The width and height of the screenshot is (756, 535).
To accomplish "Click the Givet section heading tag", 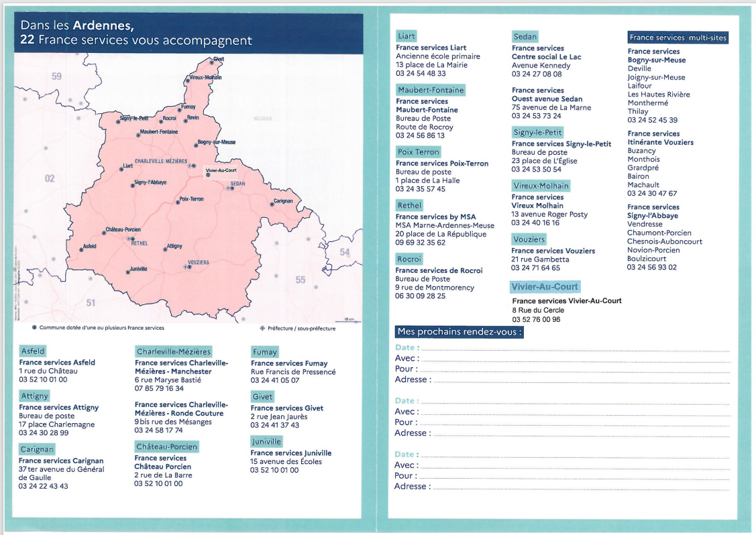I will (262, 397).
